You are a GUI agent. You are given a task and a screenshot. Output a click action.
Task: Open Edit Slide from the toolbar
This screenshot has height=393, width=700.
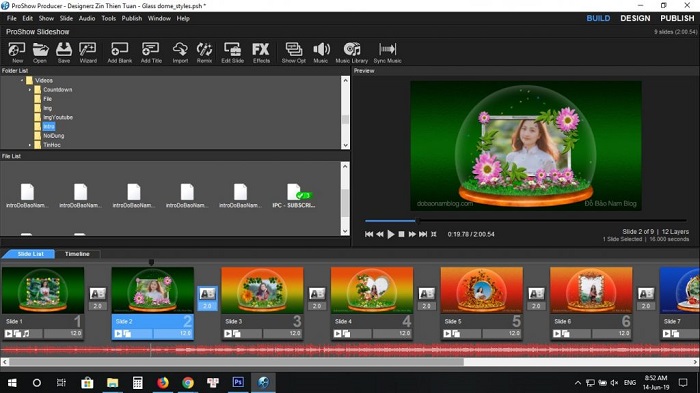(x=233, y=53)
